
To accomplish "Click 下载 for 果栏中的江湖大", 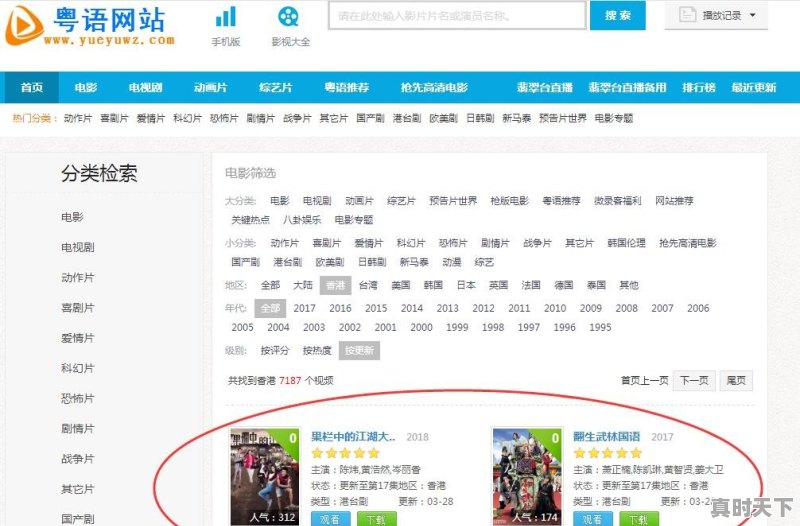I will pyautogui.click(x=377, y=519).
